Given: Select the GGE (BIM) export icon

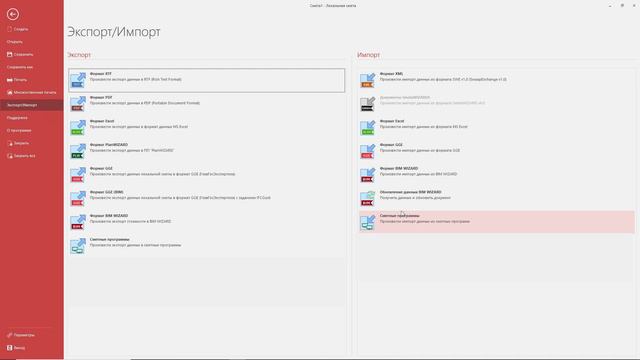Looking at the screenshot, I should pos(78,198).
